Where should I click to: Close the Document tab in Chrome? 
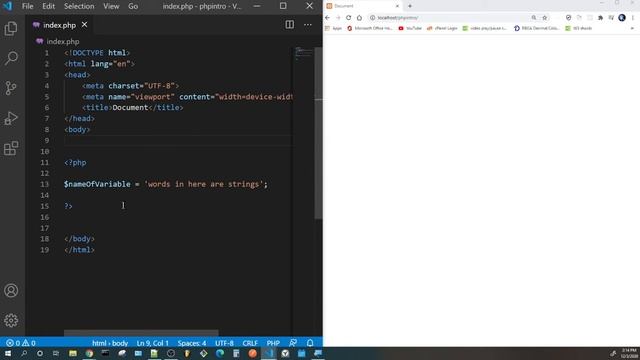coord(397,6)
